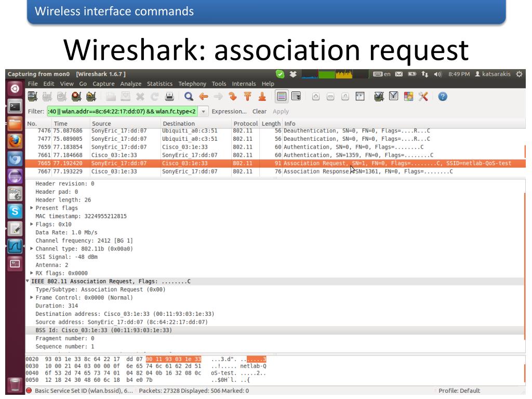This screenshot has width=532, height=399.
Task: Click the Dropbox icon in top panel
Action: pos(293,74)
